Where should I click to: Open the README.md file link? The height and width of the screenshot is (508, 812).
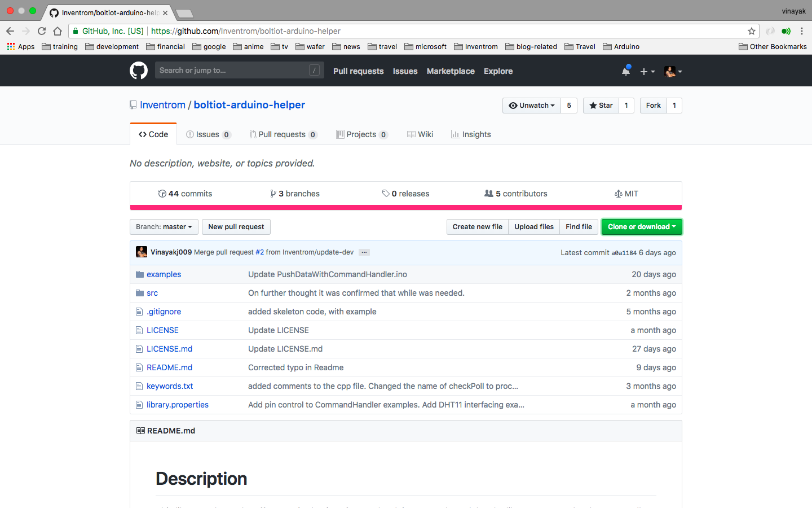pyautogui.click(x=169, y=367)
